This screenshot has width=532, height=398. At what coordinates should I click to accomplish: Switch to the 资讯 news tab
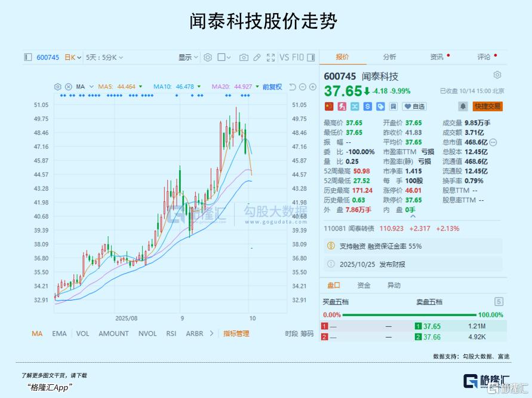[436, 57]
